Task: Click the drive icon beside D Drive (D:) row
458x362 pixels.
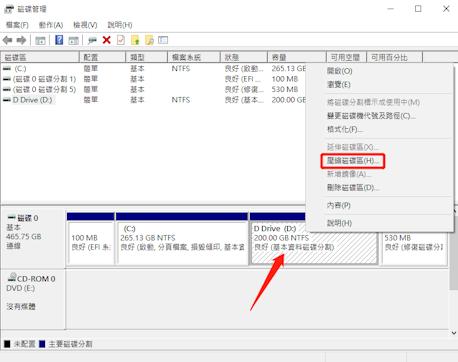Action: [7, 100]
